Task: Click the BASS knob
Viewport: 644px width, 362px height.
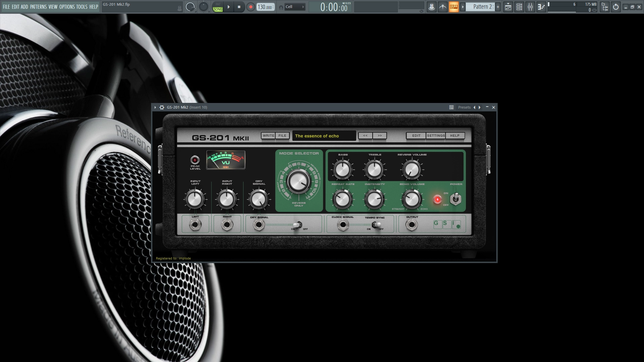Action: pyautogui.click(x=342, y=170)
